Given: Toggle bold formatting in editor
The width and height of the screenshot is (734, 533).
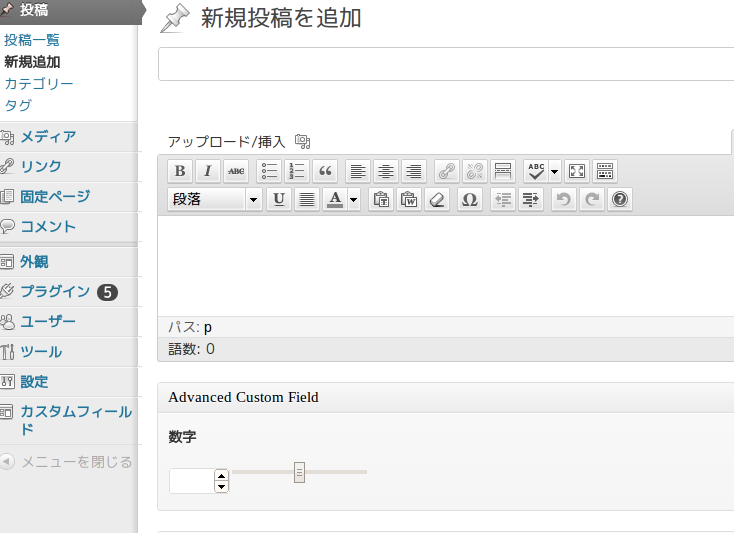Looking at the screenshot, I should [x=180, y=171].
